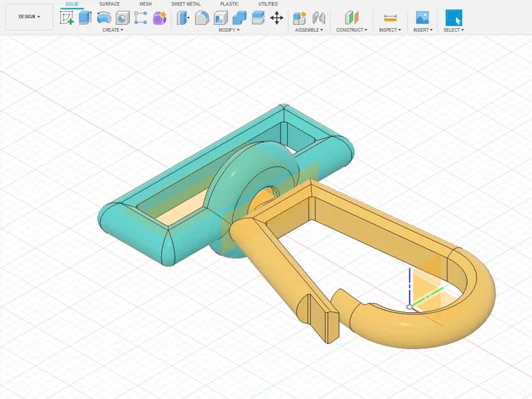Click the Create Sketch icon

[66, 18]
